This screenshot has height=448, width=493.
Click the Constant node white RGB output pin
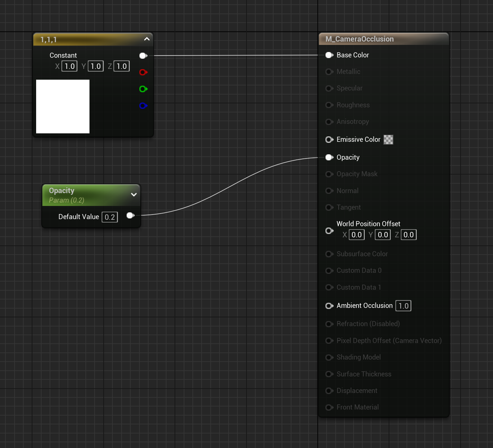pyautogui.click(x=144, y=56)
